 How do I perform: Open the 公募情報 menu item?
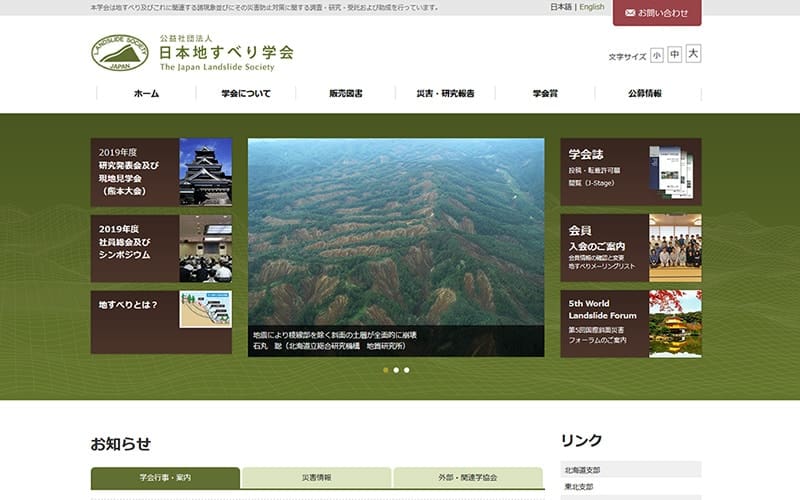click(x=645, y=93)
